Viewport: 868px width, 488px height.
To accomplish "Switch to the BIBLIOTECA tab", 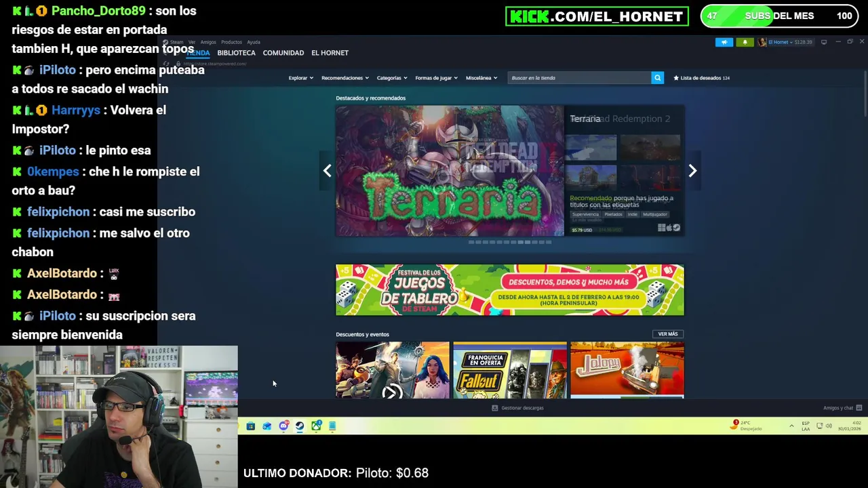I will (236, 53).
